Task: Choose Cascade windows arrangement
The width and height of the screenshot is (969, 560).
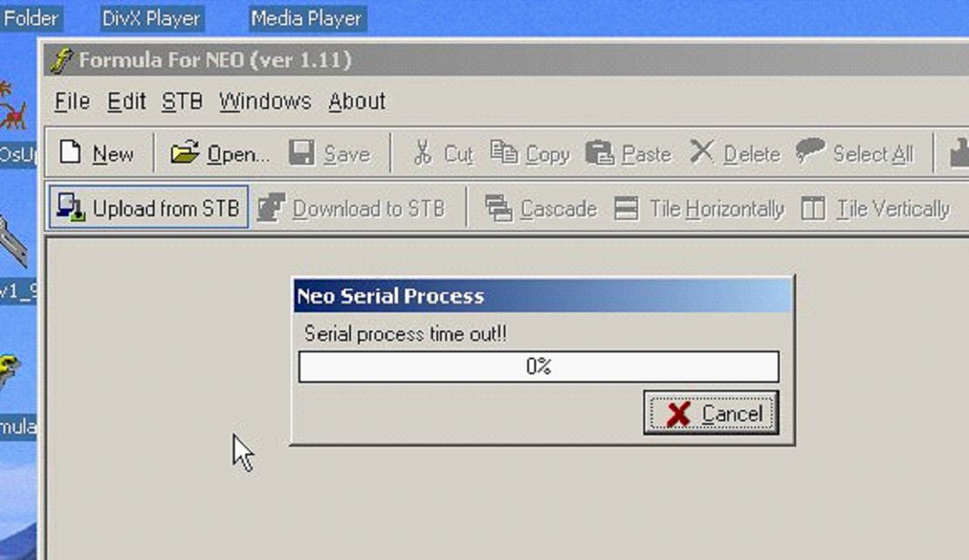Action: pos(541,208)
